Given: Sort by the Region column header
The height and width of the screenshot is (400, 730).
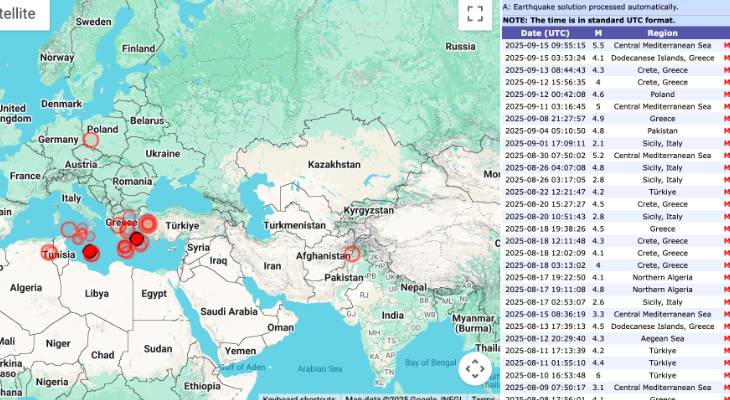Looking at the screenshot, I should 662,33.
